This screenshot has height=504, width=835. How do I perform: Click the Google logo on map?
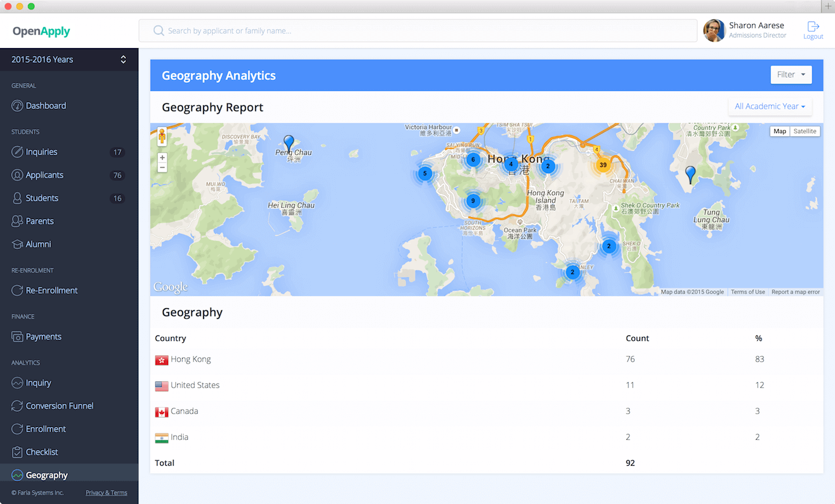tap(170, 287)
